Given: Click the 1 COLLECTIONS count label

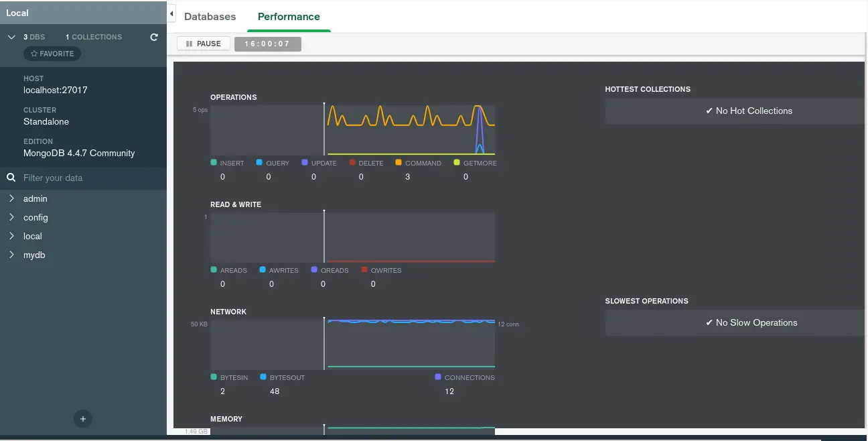Looking at the screenshot, I should pos(94,37).
